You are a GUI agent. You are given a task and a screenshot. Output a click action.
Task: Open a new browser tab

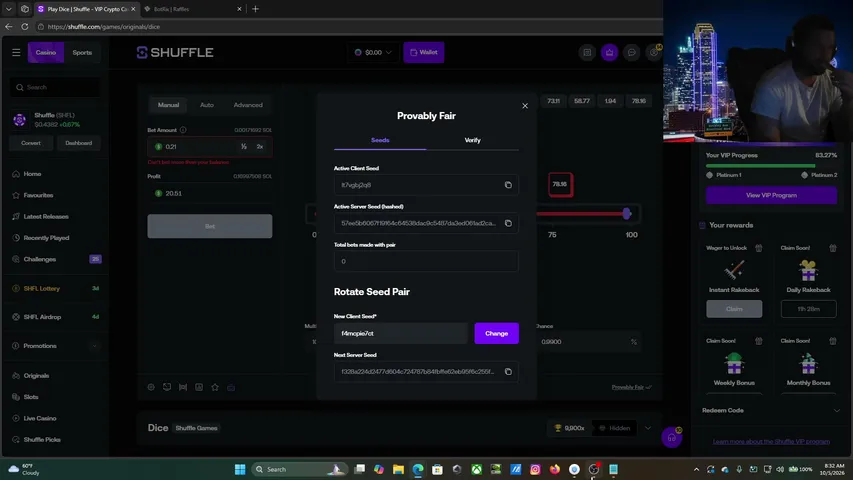[x=255, y=9]
